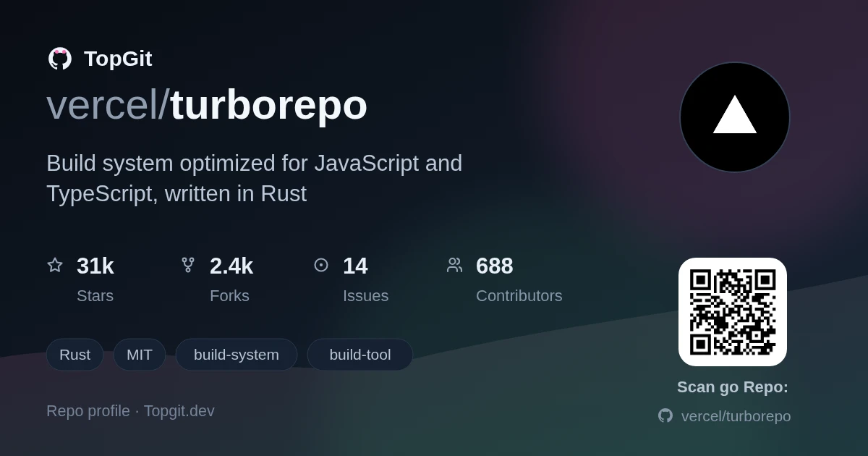This screenshot has width=868, height=456.
Task: Select the build-system topic tag
Action: coord(237,355)
